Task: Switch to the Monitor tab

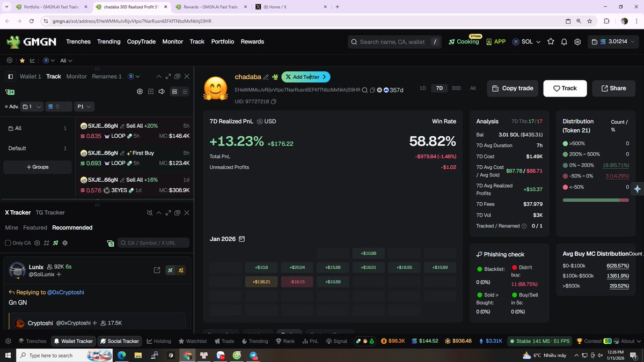Action: (x=76, y=77)
